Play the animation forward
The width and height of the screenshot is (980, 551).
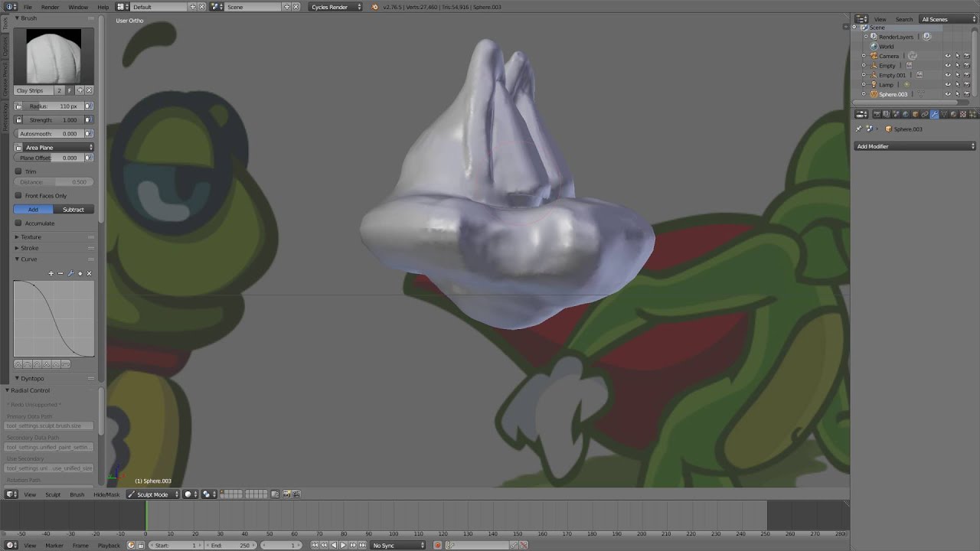click(x=343, y=545)
